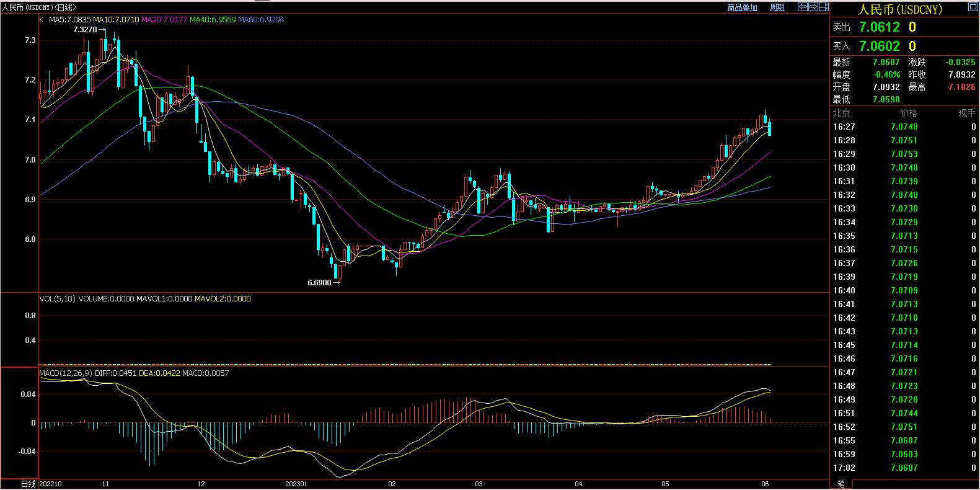Click the MA20:7.0177 indicator label
Image resolution: width=980 pixels, height=490 pixels.
[164, 19]
